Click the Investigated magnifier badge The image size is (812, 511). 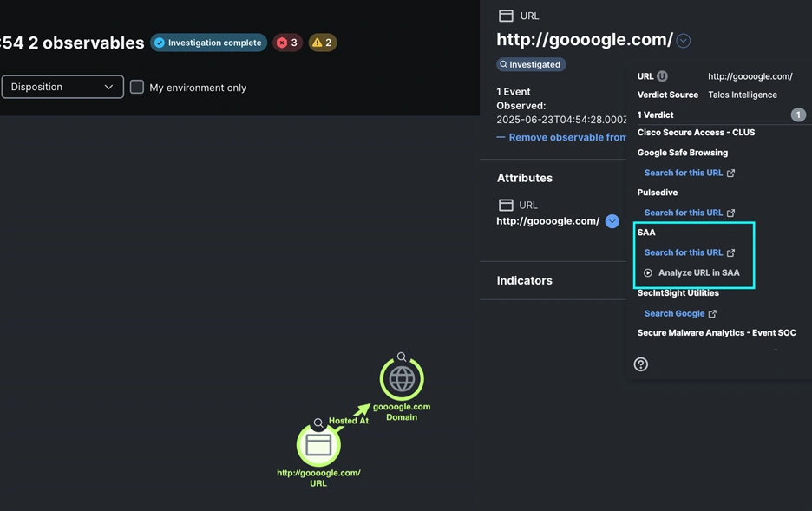coord(530,63)
